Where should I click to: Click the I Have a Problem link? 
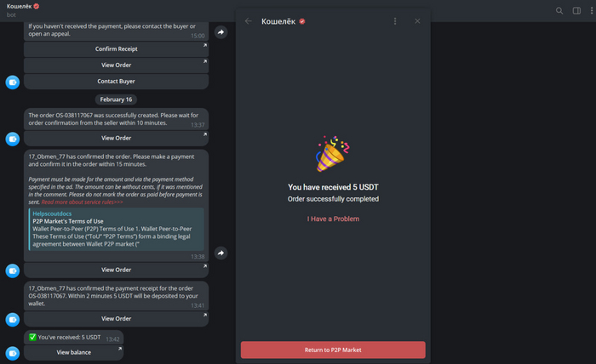point(333,219)
